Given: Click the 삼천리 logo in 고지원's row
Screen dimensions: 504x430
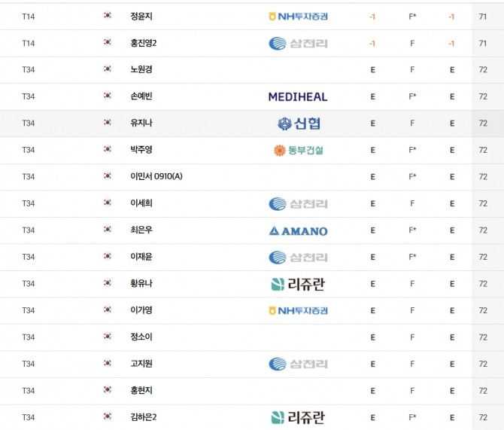Looking at the screenshot, I should click(298, 364).
